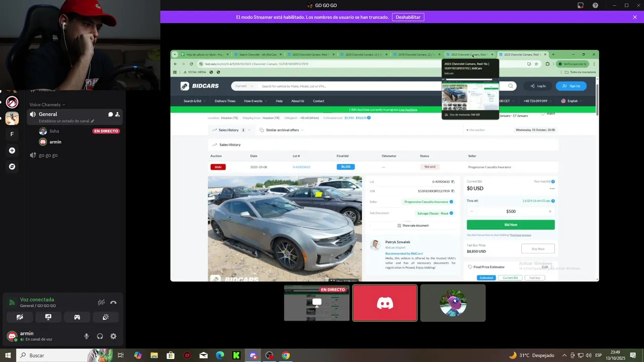Expand the Sales History tab
Screen dimensions: 644x362
(x=231, y=130)
